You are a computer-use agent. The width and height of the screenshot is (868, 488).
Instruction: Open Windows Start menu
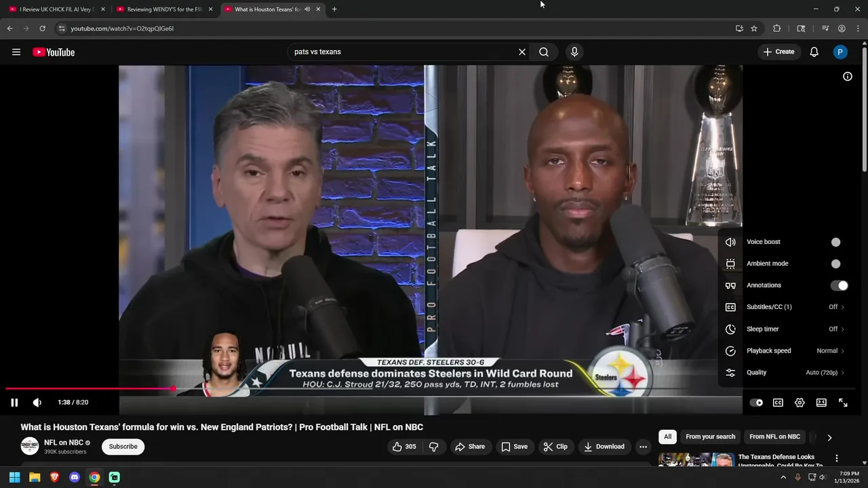tap(14, 477)
